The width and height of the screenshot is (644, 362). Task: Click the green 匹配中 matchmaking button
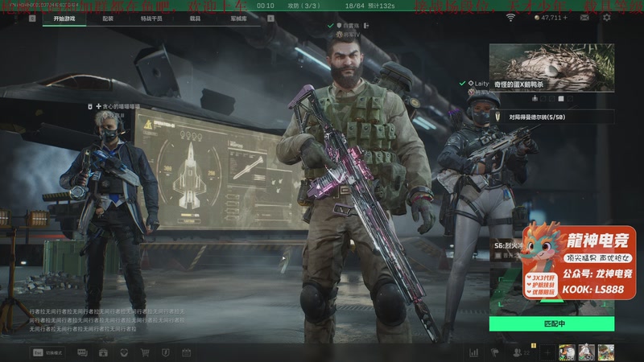pos(551,324)
